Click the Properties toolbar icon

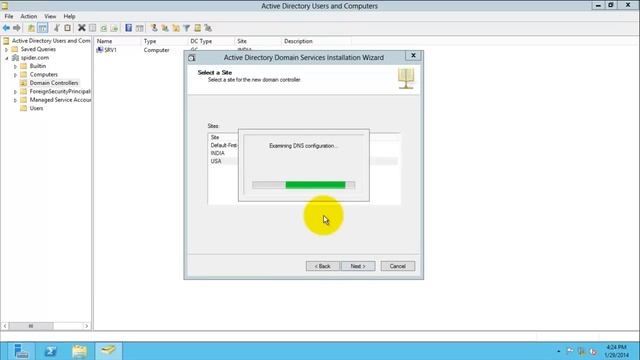tap(93, 28)
